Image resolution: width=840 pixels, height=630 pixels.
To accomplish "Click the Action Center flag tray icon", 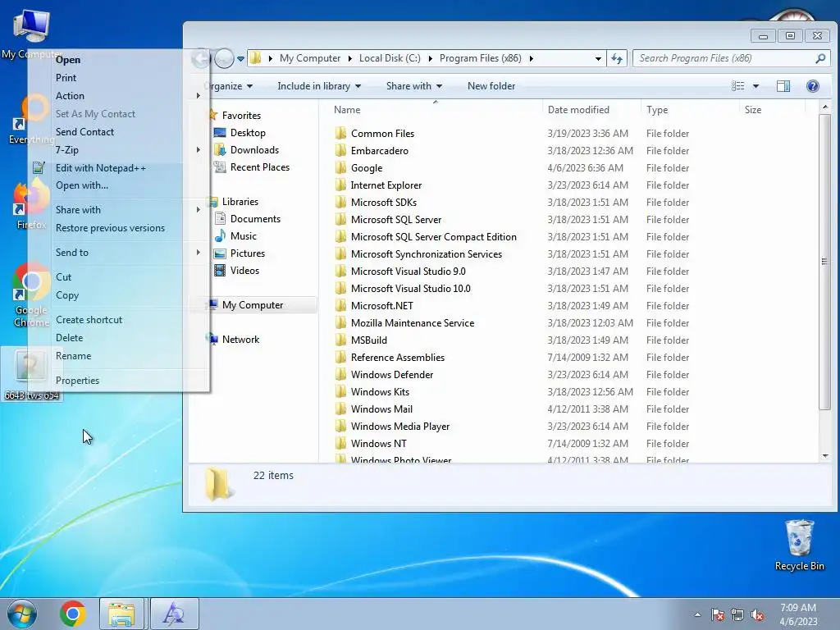I will 718,614.
